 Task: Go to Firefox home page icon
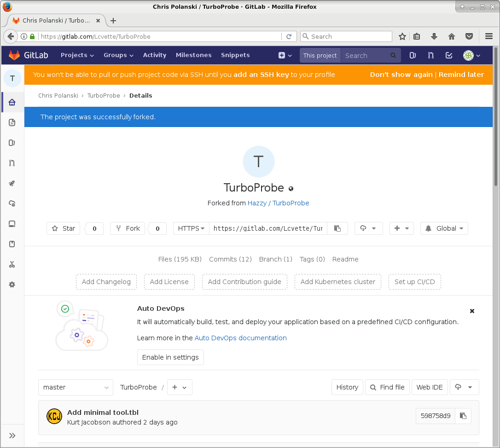coord(452,36)
